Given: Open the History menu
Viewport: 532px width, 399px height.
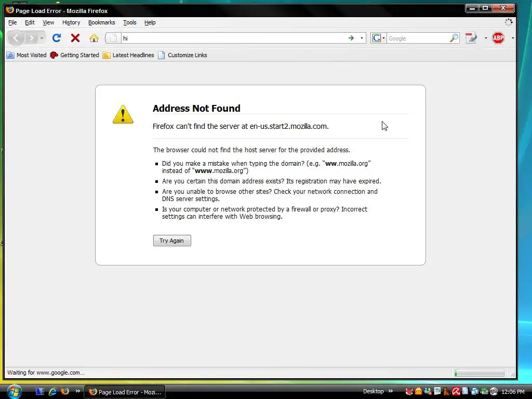Looking at the screenshot, I should [x=71, y=22].
